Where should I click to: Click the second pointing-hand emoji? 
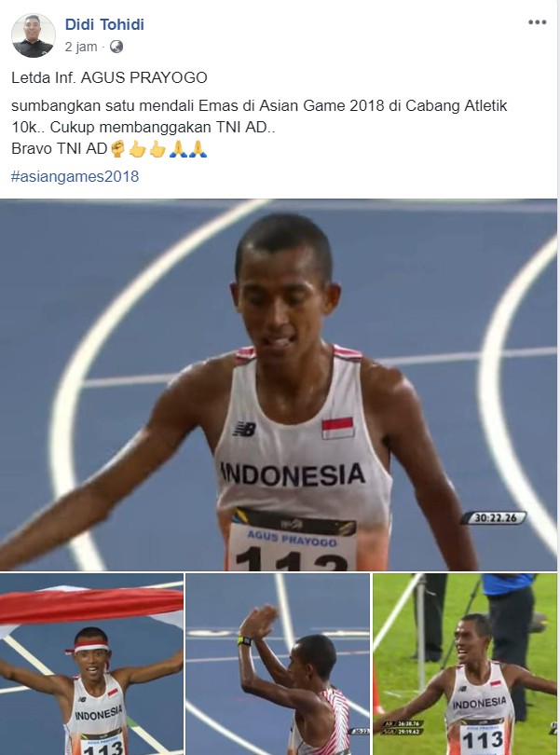click(157, 149)
